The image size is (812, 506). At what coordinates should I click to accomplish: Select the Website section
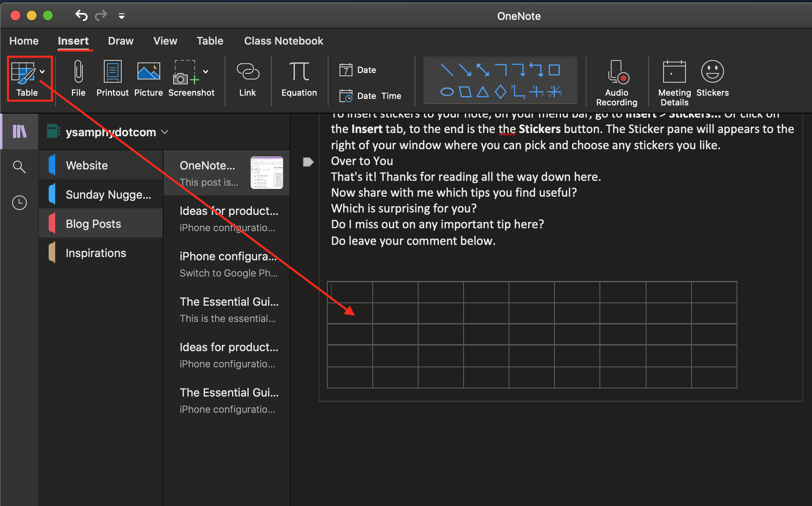tap(101, 165)
